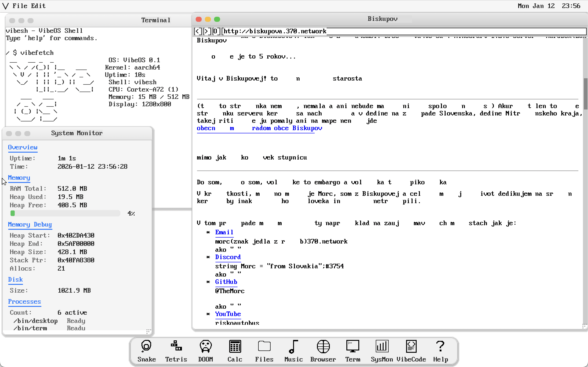Viewport: 588px width, 367px height.
Task: Follow the Discord link
Action: click(x=228, y=257)
